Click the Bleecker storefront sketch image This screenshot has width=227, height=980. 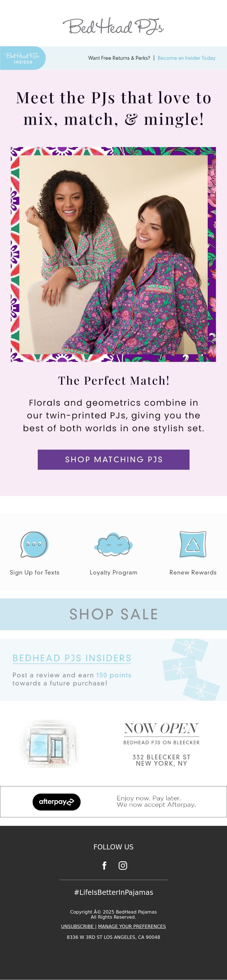click(49, 744)
